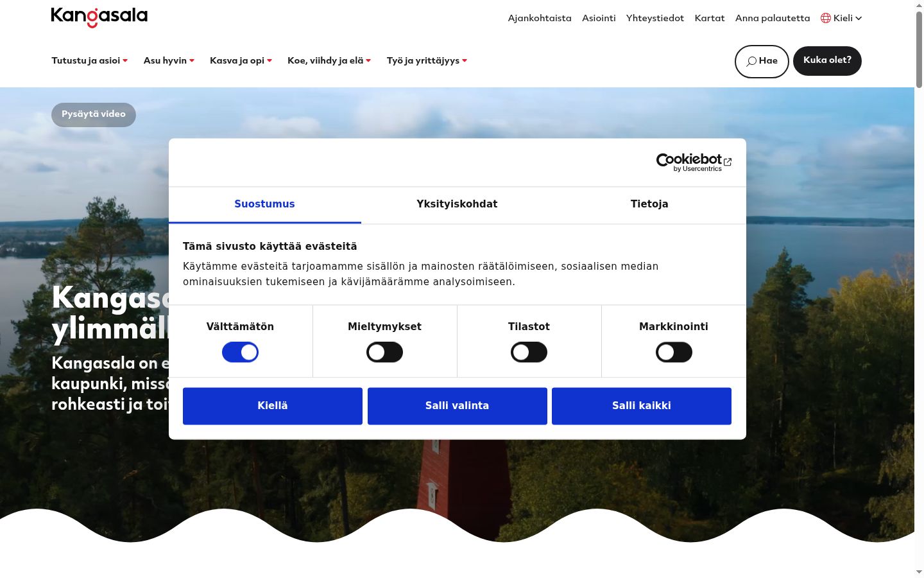Image resolution: width=924 pixels, height=578 pixels.
Task: Enable the Markkinointi cookie switch
Action: (674, 352)
